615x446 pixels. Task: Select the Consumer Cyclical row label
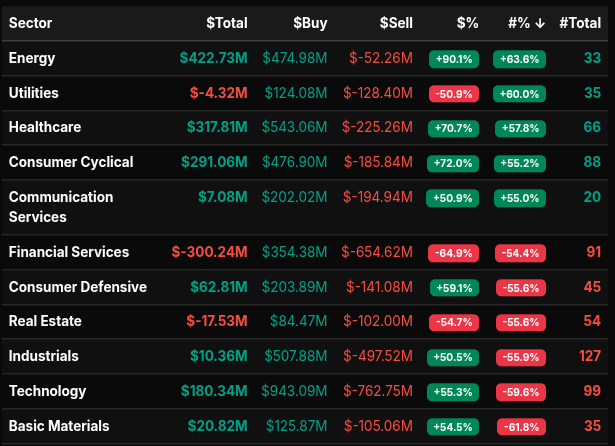68,162
